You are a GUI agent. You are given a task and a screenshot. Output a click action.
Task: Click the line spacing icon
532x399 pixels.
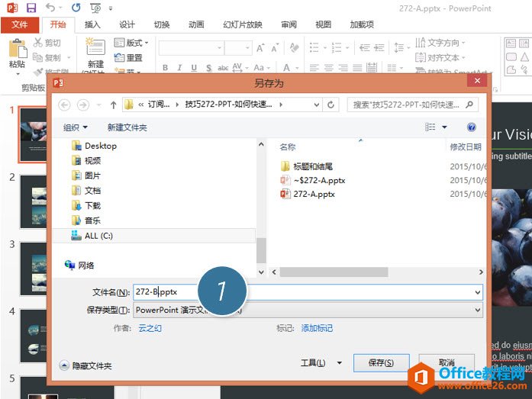(x=399, y=48)
